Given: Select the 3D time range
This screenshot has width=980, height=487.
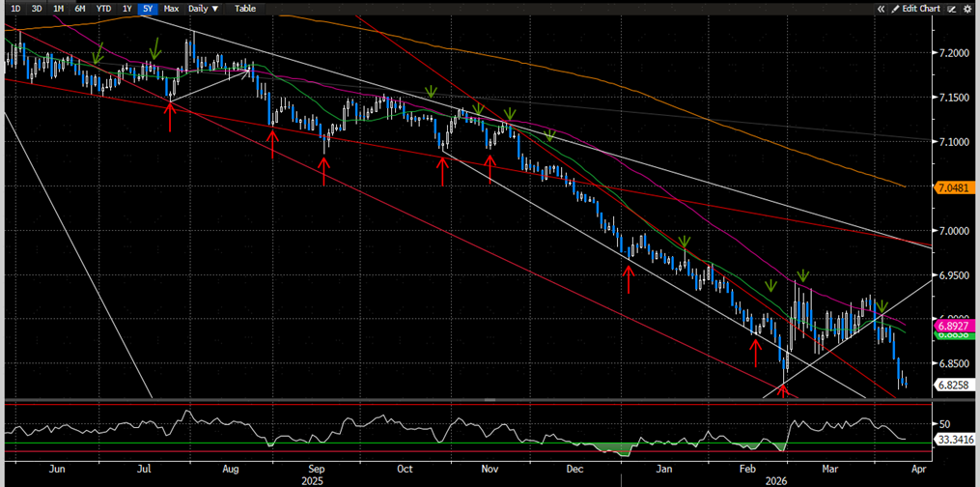Looking at the screenshot, I should [37, 9].
